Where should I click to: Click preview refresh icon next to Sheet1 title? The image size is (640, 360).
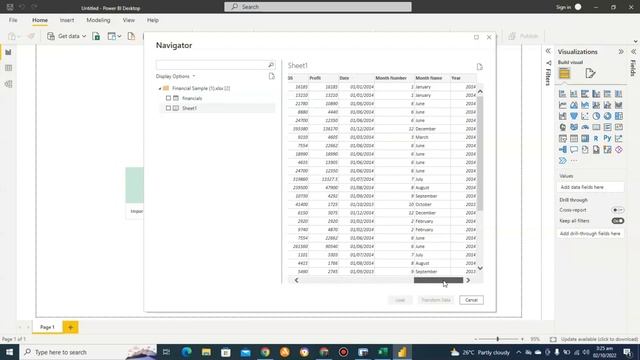click(x=480, y=67)
